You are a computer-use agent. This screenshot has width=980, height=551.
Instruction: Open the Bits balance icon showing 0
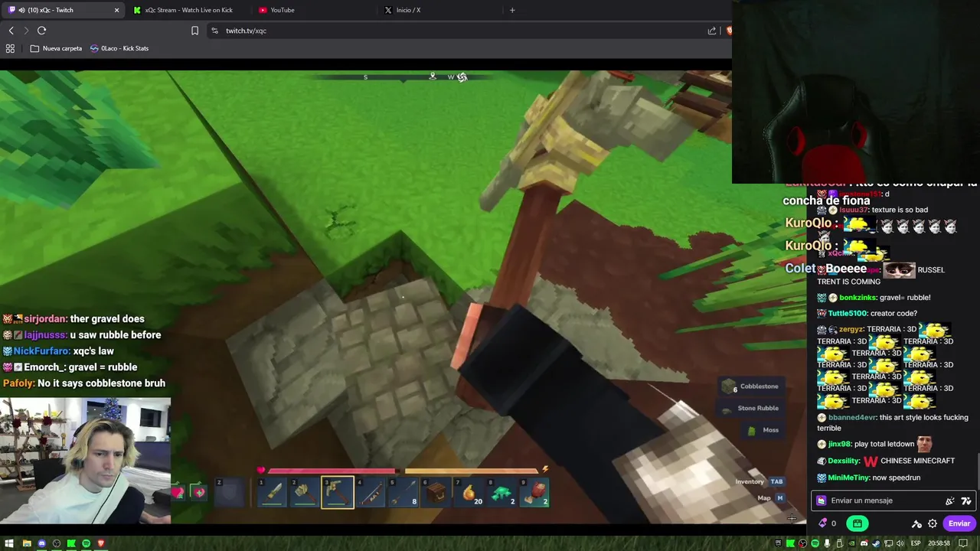pyautogui.click(x=827, y=523)
